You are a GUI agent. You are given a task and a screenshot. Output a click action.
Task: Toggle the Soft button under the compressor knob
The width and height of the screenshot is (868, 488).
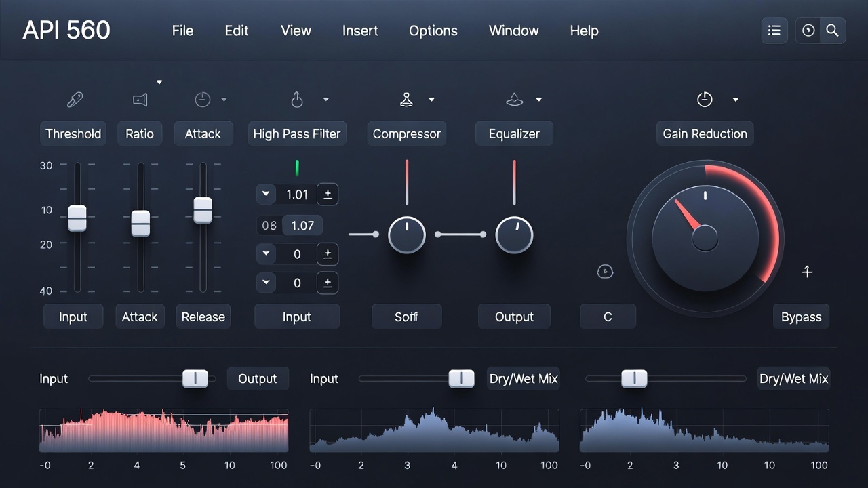click(406, 317)
